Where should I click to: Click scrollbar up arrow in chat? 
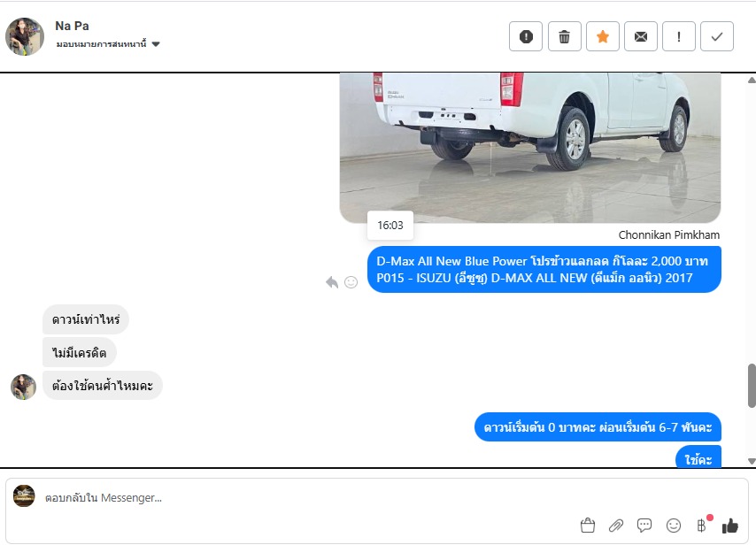pyautogui.click(x=752, y=80)
